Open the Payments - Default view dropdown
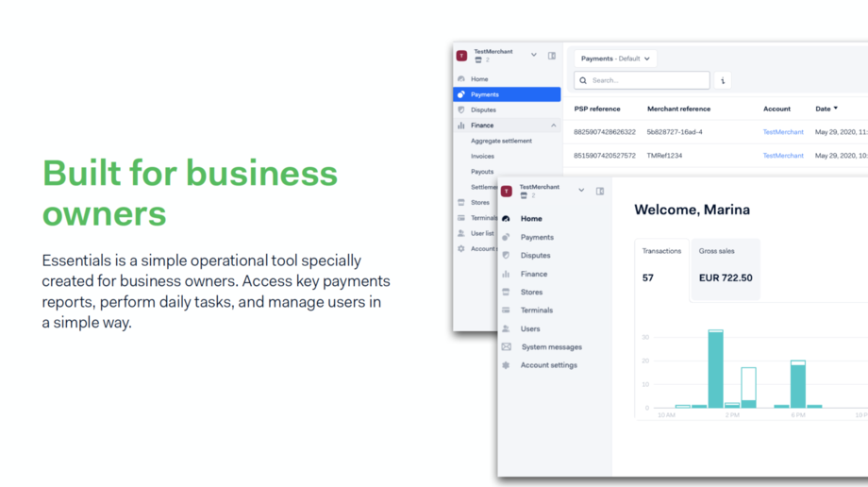Image resolution: width=868 pixels, height=487 pixels. [615, 59]
